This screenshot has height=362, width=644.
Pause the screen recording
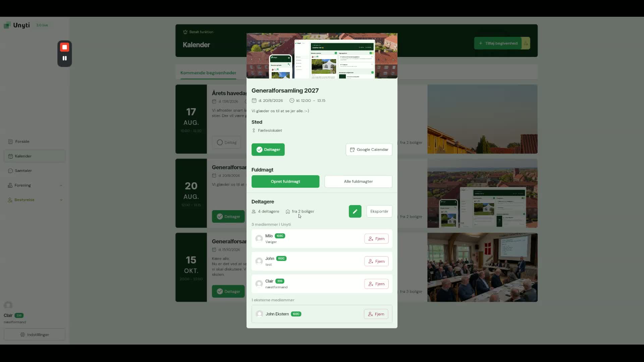(65, 58)
